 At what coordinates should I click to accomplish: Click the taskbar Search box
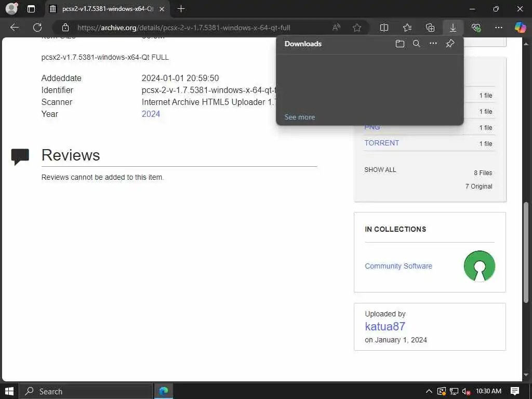coord(86,391)
